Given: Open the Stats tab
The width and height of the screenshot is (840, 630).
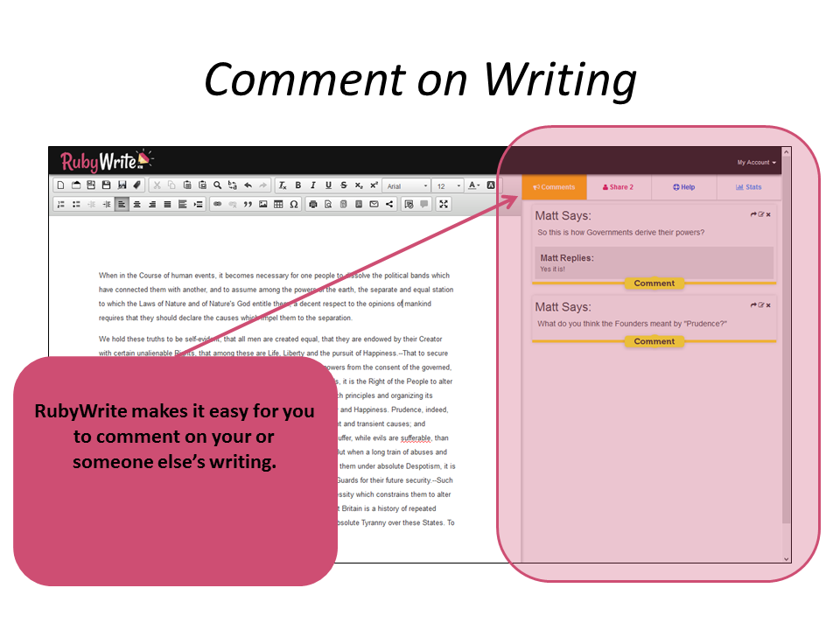Looking at the screenshot, I should coord(749,187).
